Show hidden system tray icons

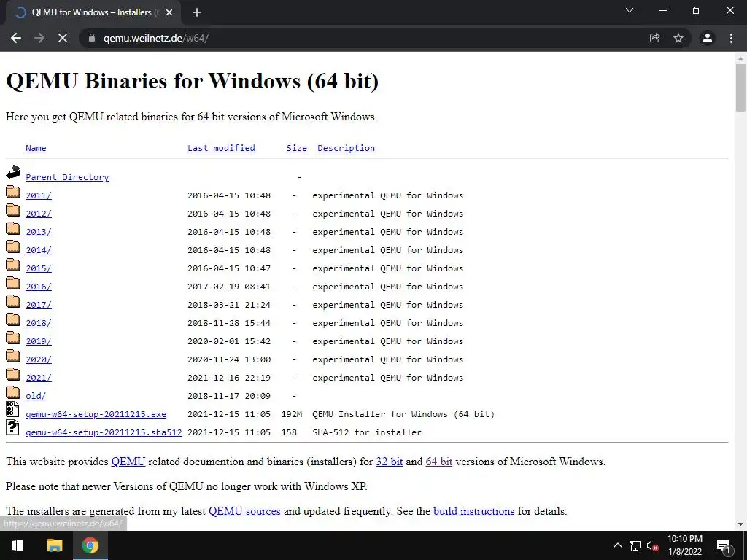tap(617, 545)
